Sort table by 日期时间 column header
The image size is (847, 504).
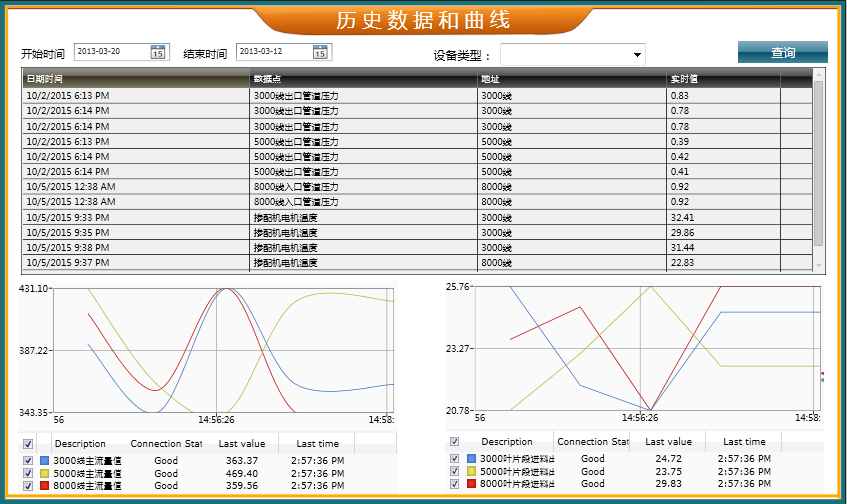(x=135, y=78)
